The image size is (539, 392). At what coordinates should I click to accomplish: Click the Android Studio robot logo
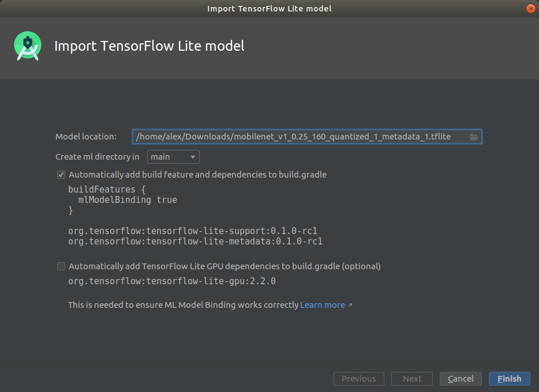point(27,46)
